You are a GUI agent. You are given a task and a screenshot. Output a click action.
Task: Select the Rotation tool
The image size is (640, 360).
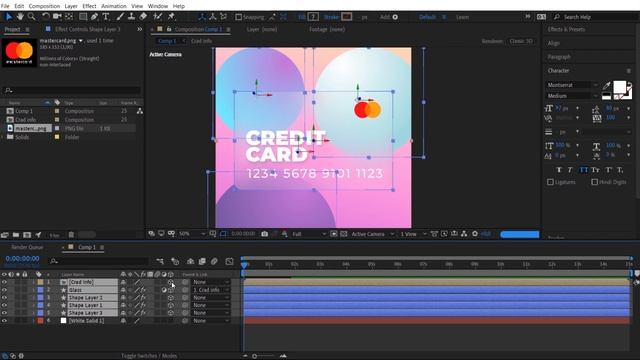[45, 17]
